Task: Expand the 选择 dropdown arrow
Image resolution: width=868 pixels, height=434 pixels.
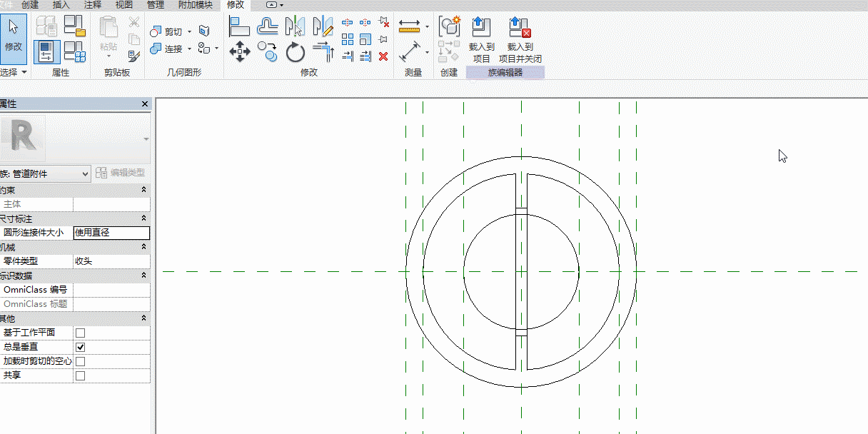Action: point(24,73)
